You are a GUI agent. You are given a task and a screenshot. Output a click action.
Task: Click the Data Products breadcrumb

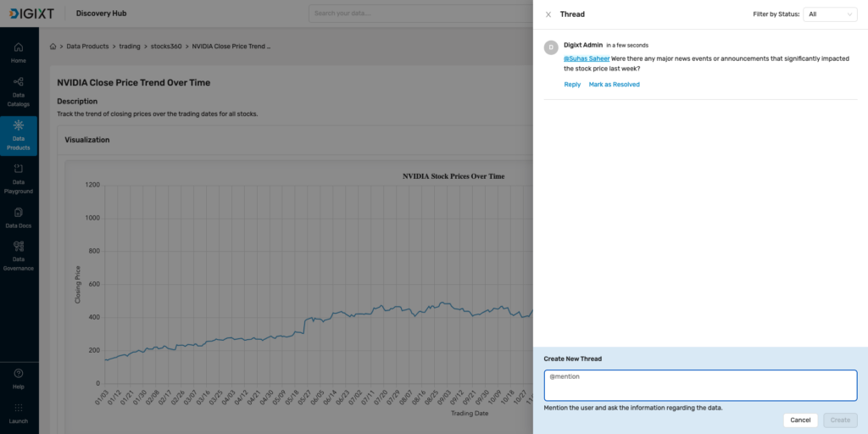tap(87, 47)
